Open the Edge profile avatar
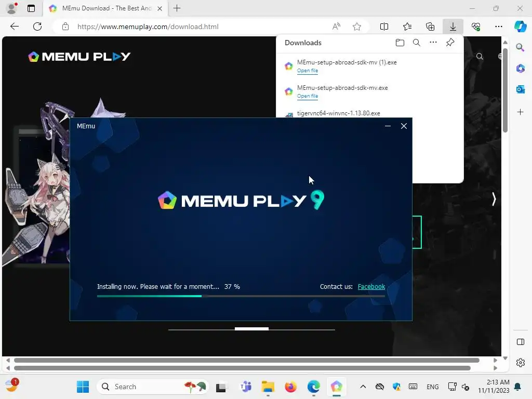The height and width of the screenshot is (399, 532). point(12,8)
